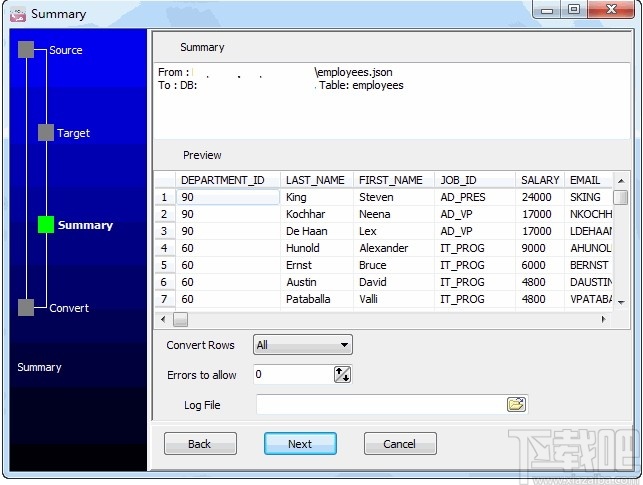This screenshot has width=643, height=485.
Task: Click the app icon in the title bar
Action: tap(18, 14)
